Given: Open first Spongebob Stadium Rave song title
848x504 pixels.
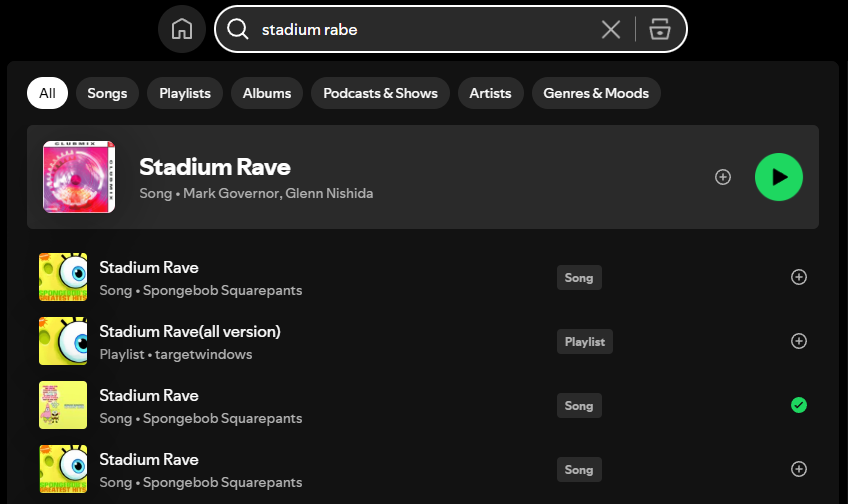Looking at the screenshot, I should (149, 268).
